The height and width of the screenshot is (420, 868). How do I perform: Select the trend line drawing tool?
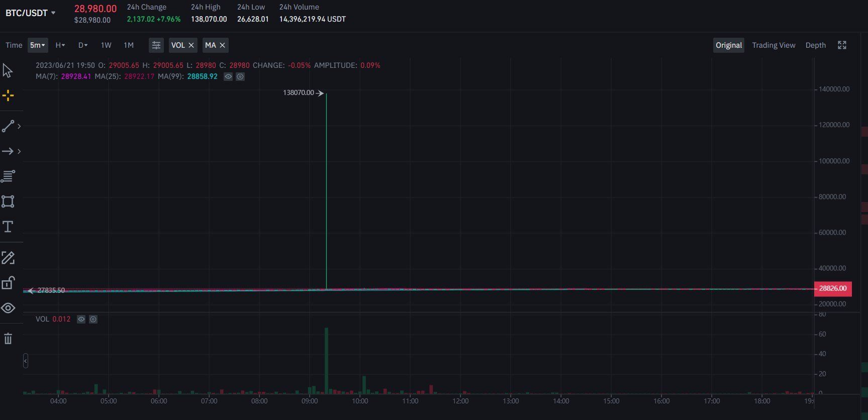click(x=8, y=126)
